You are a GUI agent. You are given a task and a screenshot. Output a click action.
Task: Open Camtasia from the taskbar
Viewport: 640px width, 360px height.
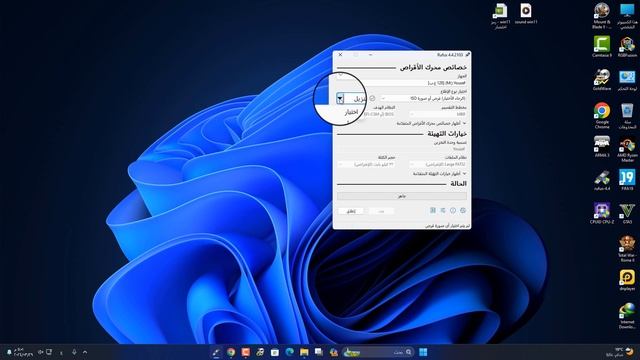[245, 352]
